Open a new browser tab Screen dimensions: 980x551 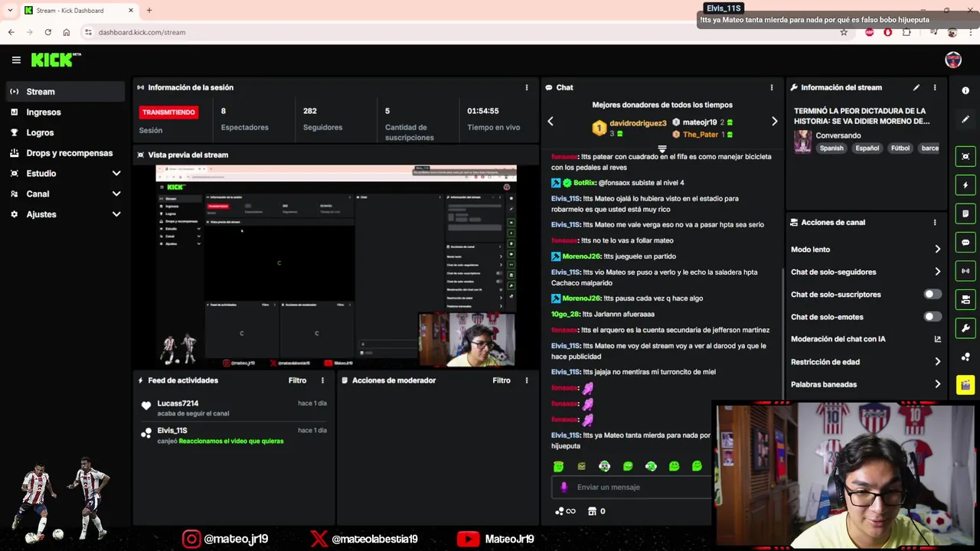pos(149,11)
